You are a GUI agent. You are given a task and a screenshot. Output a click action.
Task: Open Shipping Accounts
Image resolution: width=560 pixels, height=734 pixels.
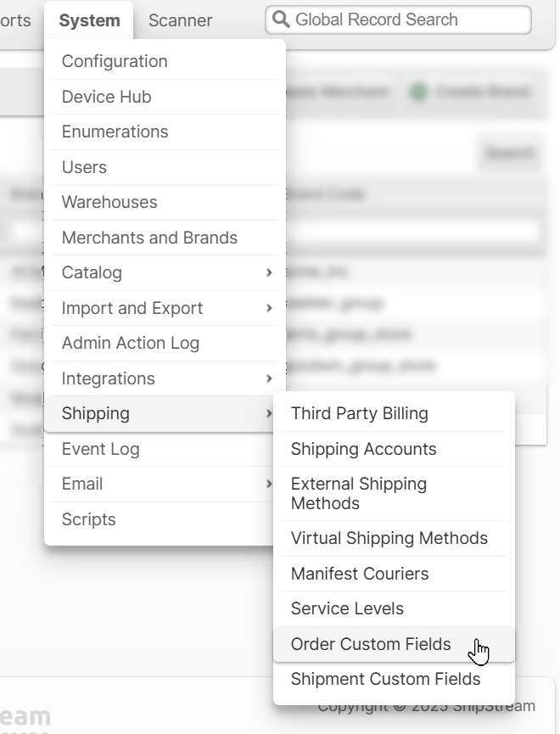pos(363,449)
